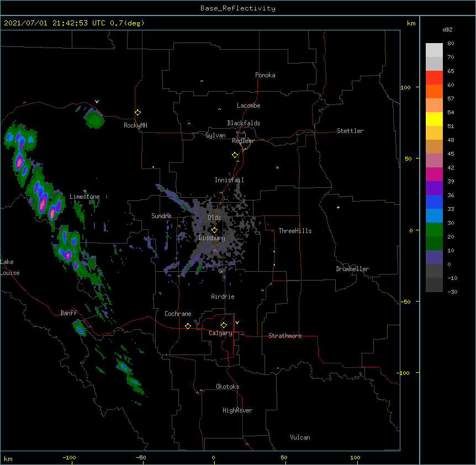Click the Cochrane town label

[178, 314]
